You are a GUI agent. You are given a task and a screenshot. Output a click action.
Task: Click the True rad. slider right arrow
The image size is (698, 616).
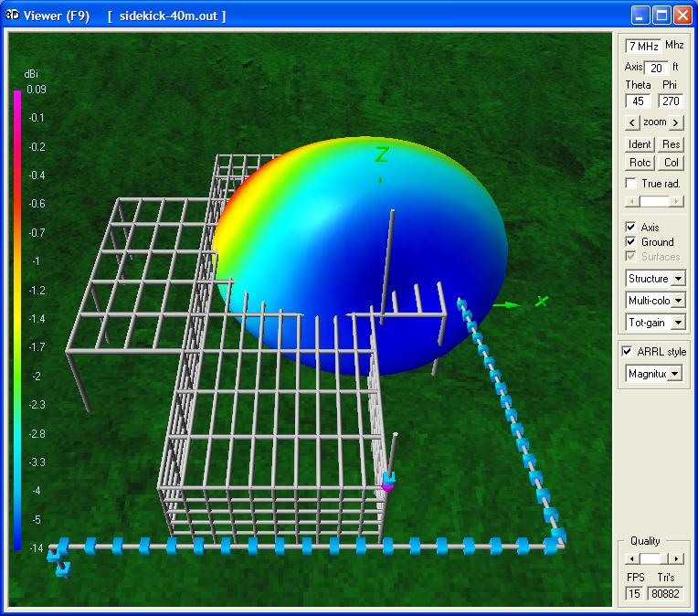(677, 202)
